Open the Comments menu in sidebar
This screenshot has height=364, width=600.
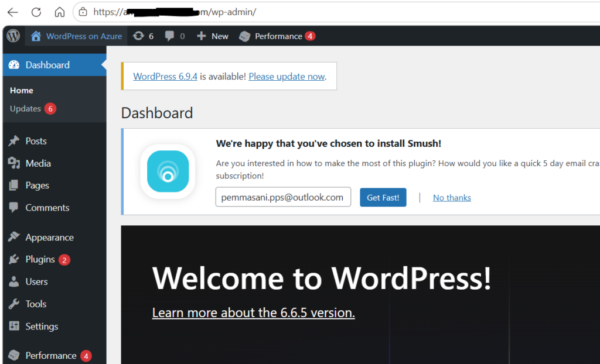47,208
